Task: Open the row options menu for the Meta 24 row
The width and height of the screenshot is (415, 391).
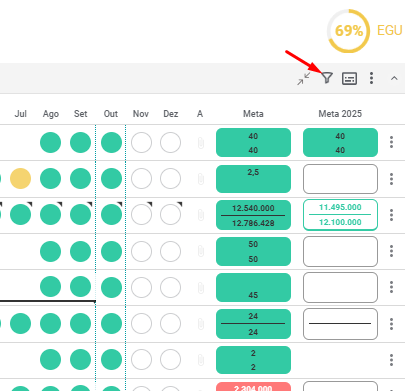Action: 391,324
